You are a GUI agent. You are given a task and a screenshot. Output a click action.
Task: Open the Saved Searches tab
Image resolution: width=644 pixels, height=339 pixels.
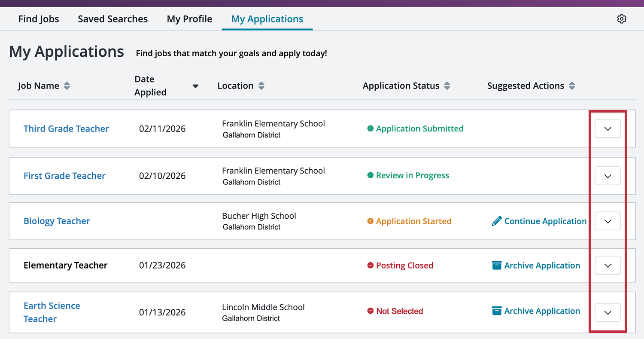tap(112, 18)
